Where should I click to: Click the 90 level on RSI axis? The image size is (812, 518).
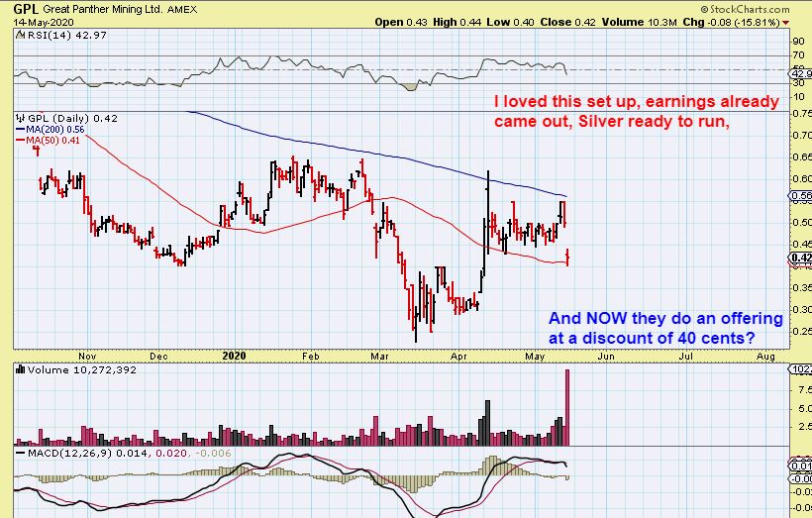coord(798,42)
